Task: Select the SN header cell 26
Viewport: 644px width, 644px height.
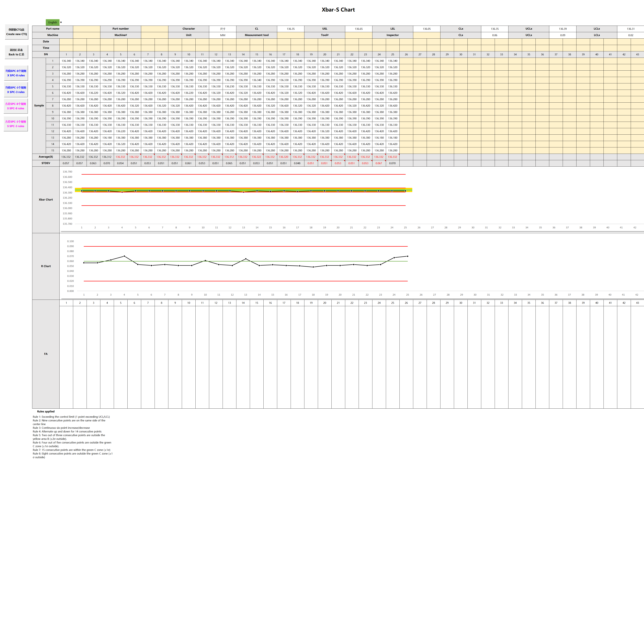Action: (x=406, y=54)
